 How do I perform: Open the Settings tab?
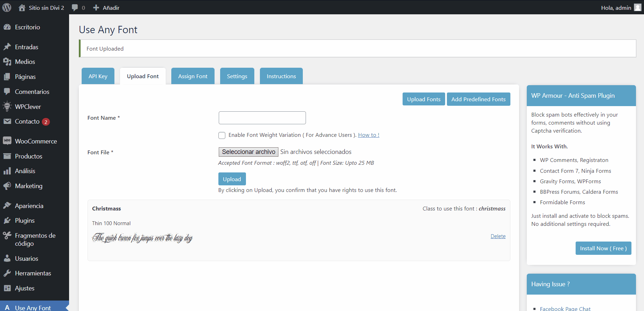tap(237, 76)
